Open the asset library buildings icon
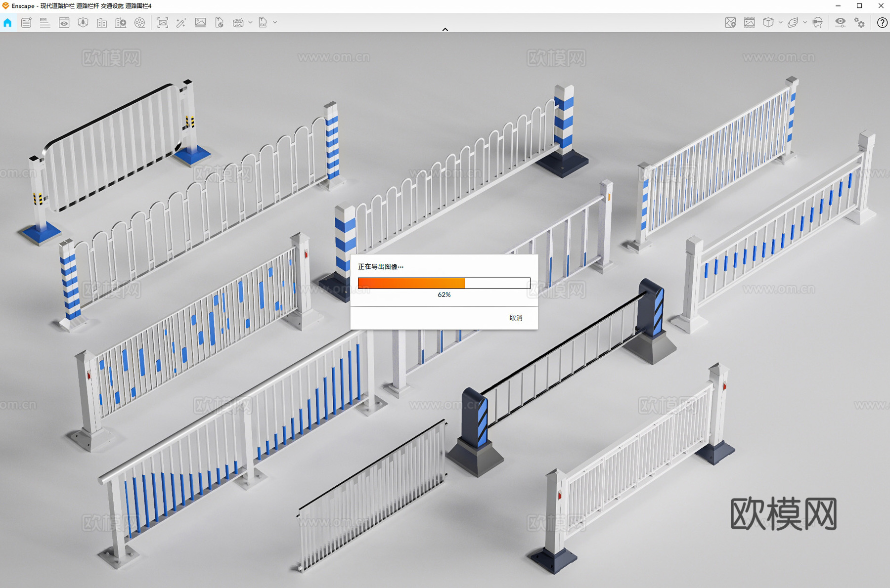The width and height of the screenshot is (890, 588). click(x=102, y=23)
